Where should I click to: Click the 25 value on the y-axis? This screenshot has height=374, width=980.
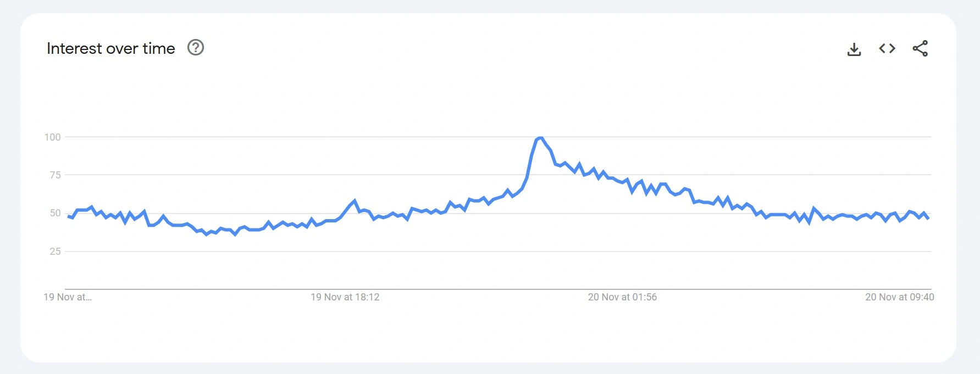pyautogui.click(x=55, y=252)
